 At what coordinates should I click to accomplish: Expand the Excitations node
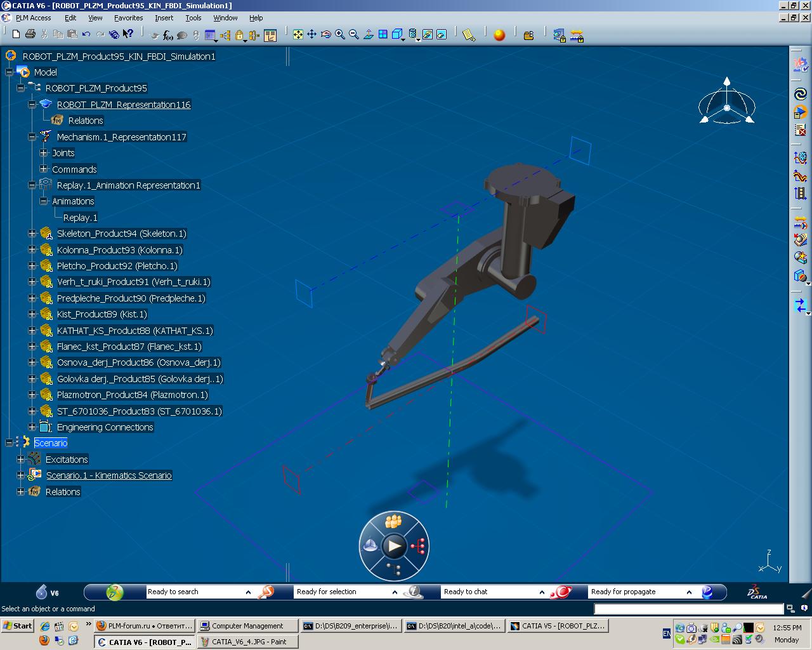(x=21, y=460)
